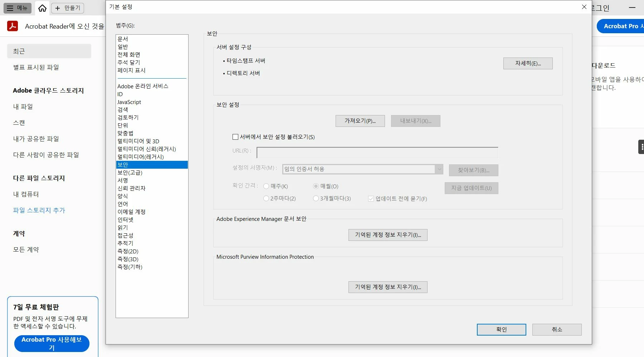Click 찾아보기(B)... button

(473, 170)
